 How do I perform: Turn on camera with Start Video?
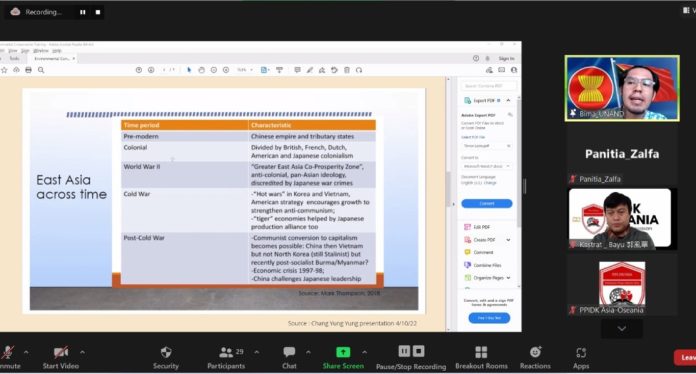[61, 358]
